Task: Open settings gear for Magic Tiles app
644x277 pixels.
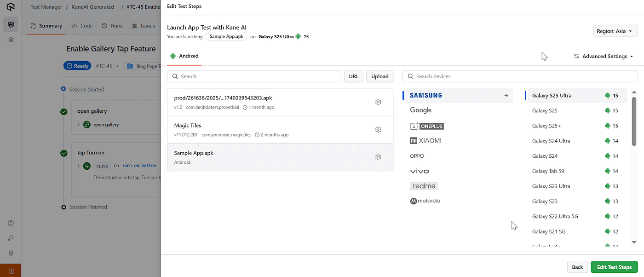Action: 378,130
